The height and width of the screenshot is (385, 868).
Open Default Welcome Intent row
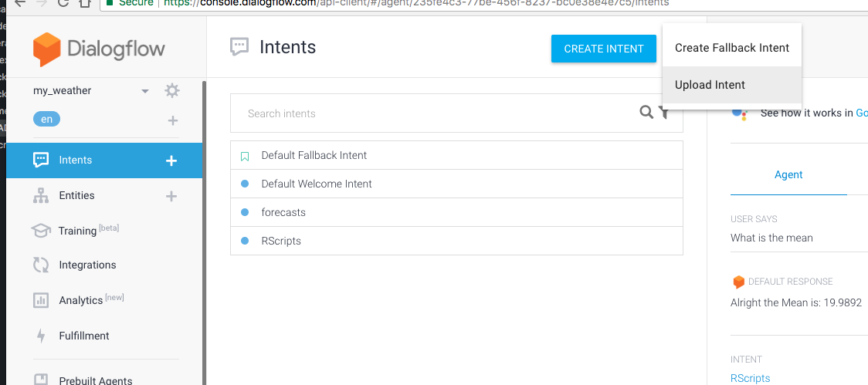pyautogui.click(x=456, y=184)
